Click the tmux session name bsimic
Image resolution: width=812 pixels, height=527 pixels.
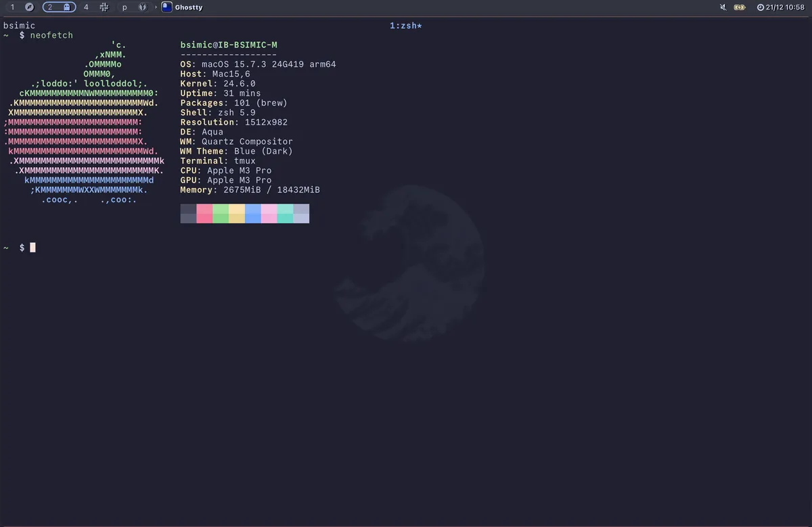19,26
